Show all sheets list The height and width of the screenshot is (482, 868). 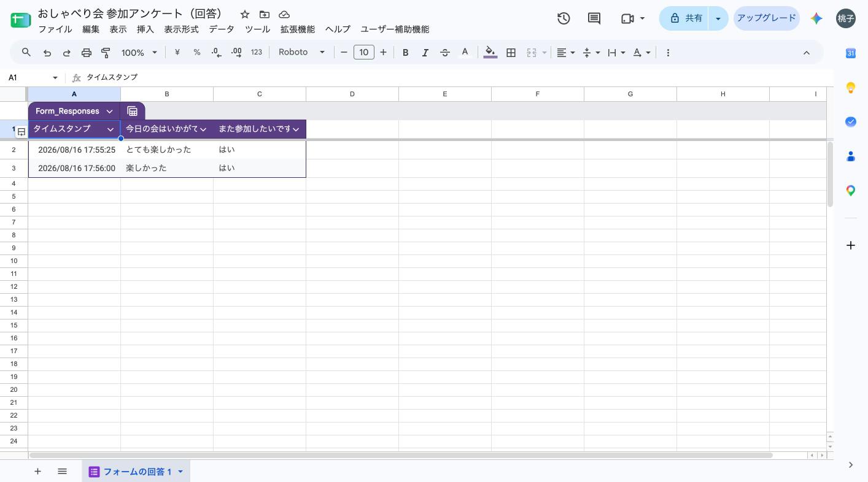(62, 472)
